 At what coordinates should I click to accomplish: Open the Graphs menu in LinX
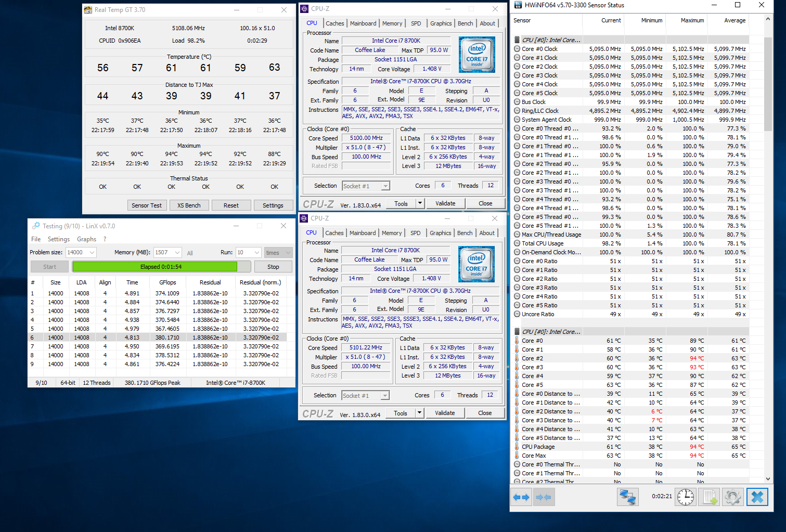click(86, 239)
